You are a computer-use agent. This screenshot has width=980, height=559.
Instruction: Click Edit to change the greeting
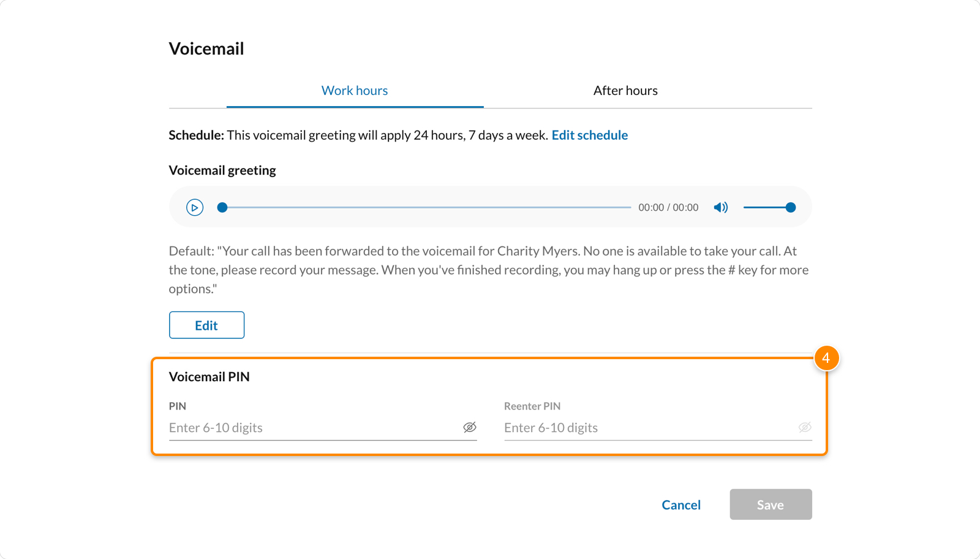coord(206,325)
